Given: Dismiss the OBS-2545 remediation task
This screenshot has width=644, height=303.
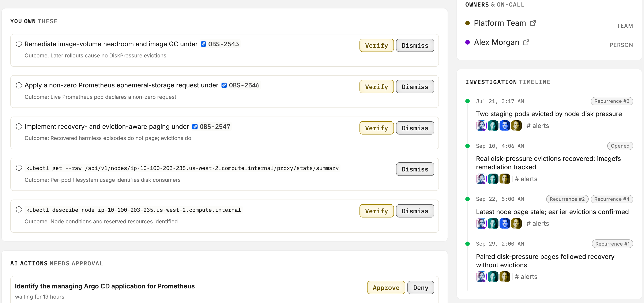Looking at the screenshot, I should pyautogui.click(x=415, y=45).
